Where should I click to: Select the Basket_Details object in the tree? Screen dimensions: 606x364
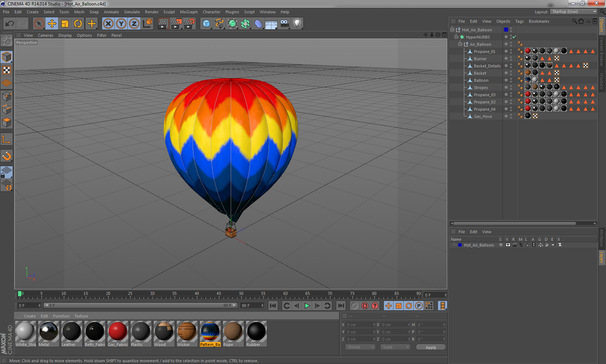point(487,66)
